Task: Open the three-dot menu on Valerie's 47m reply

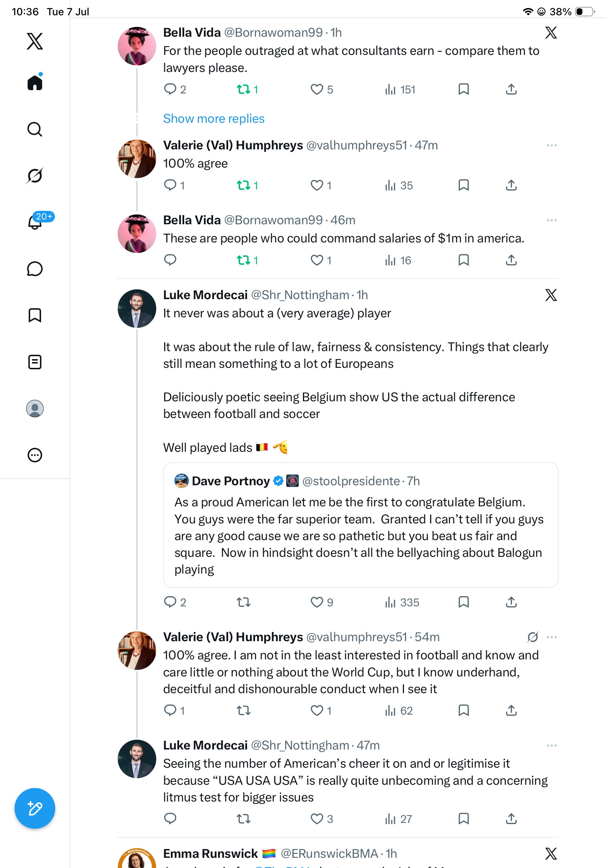Action: tap(552, 145)
